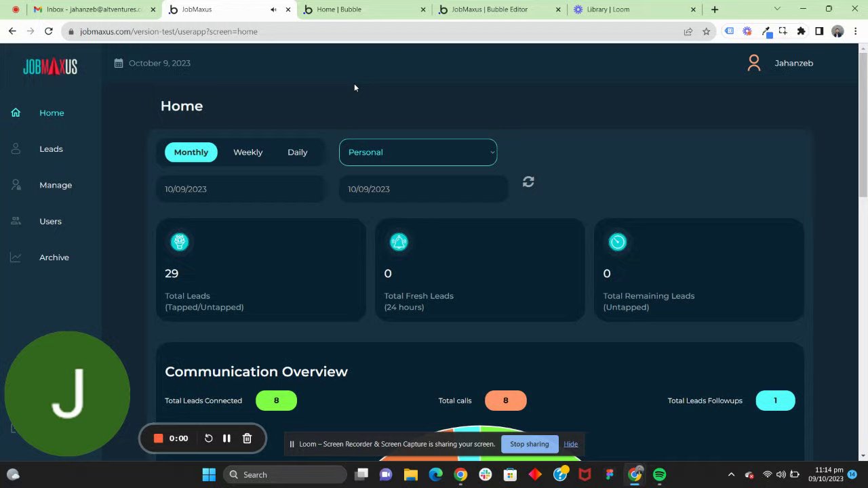Screen dimensions: 868x488
Task: Open the Chrome profile avatar
Action: coord(837,31)
